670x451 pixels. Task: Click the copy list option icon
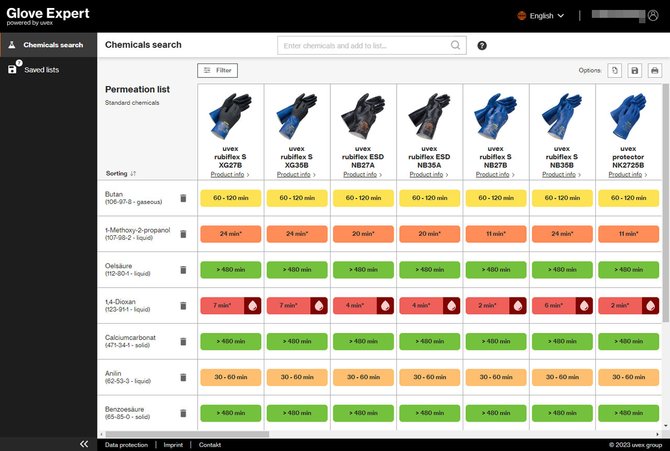(x=614, y=71)
